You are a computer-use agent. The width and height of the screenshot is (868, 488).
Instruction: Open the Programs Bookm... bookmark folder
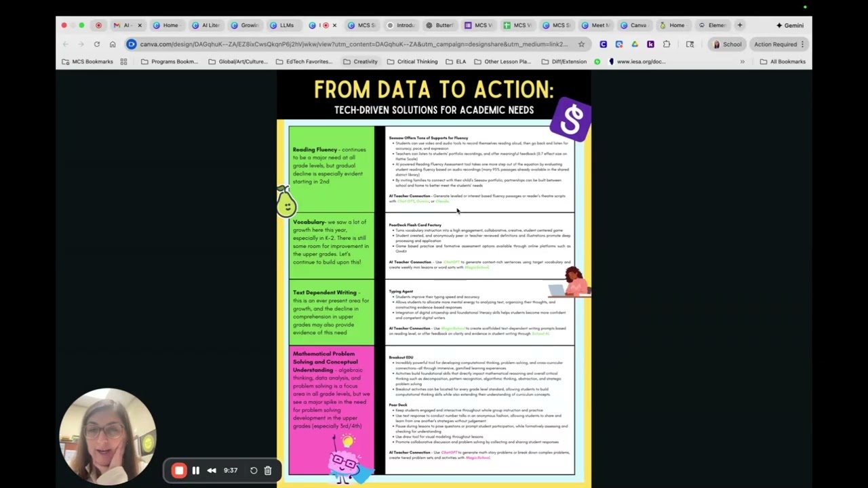(x=170, y=62)
